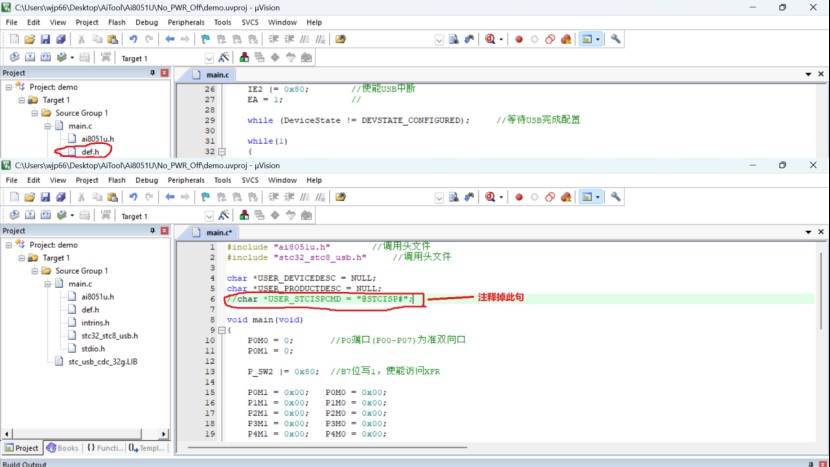Collapse Source Group 1 in upper window tree
Screen dimensions: 830x467
click(34, 113)
